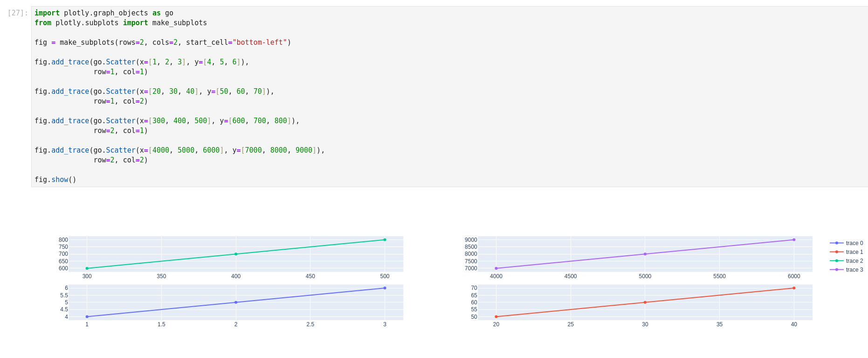Place cursor on the fig.show() line
The height and width of the screenshot is (358, 868).
pos(55,180)
